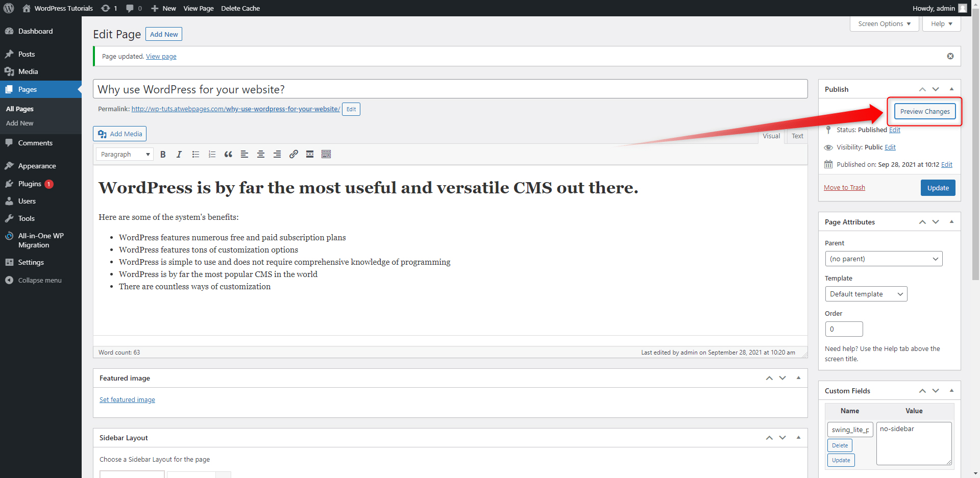Switch to the Visual editor tab
Viewport: 980px width, 478px height.
point(771,136)
